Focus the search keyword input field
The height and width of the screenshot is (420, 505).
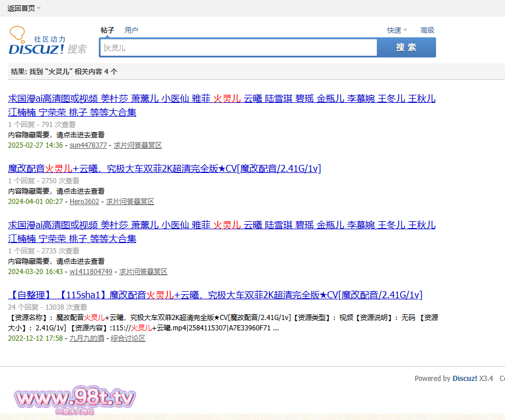coord(238,48)
